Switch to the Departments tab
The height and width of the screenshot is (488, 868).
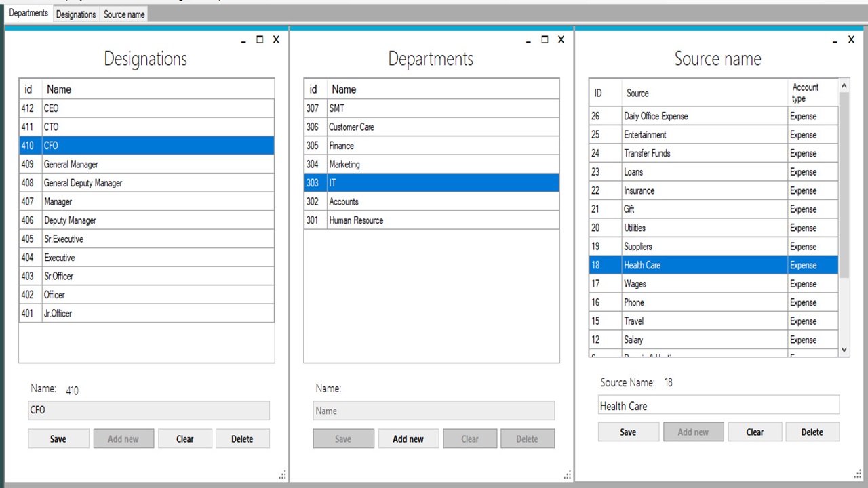[x=28, y=14]
